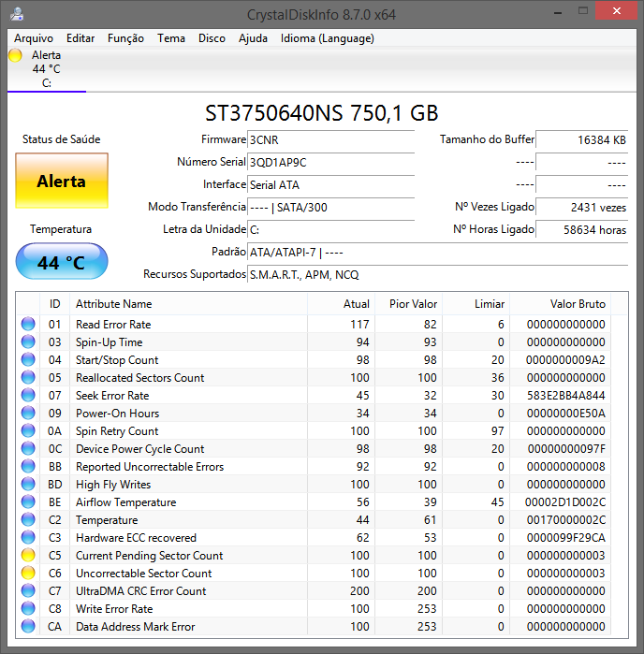Minimize the CrystalDiskInfo window
This screenshot has height=654, width=644.
[x=558, y=12]
